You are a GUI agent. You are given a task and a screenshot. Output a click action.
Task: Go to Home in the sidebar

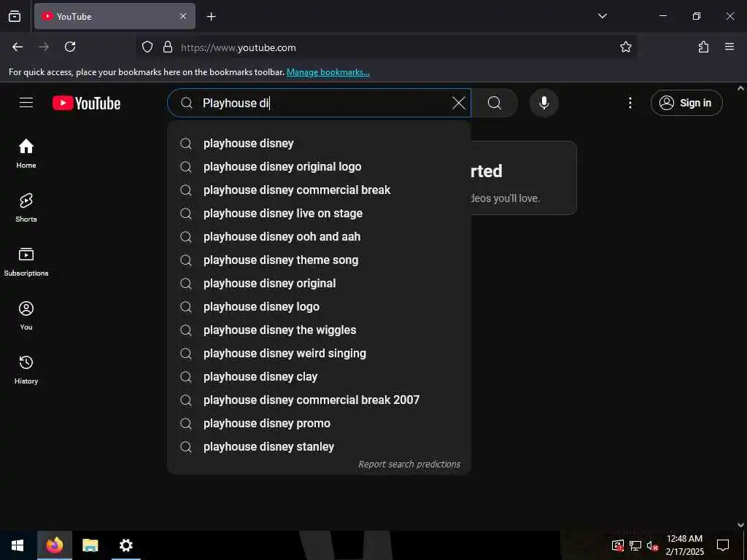tap(26, 153)
